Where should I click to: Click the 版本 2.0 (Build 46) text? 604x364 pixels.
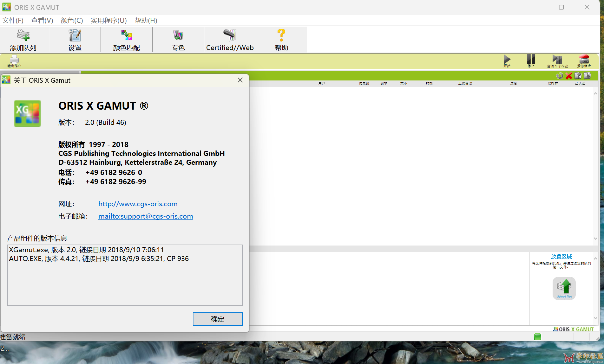point(92,123)
